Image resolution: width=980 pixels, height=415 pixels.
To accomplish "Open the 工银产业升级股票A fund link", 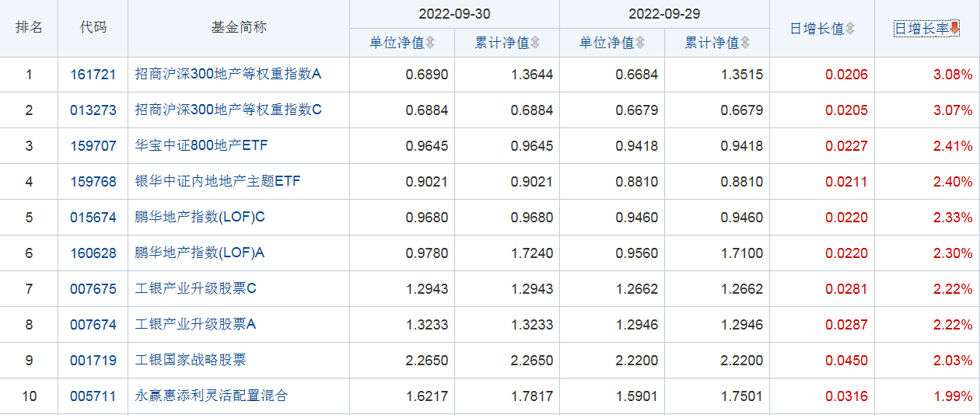I will (x=195, y=325).
